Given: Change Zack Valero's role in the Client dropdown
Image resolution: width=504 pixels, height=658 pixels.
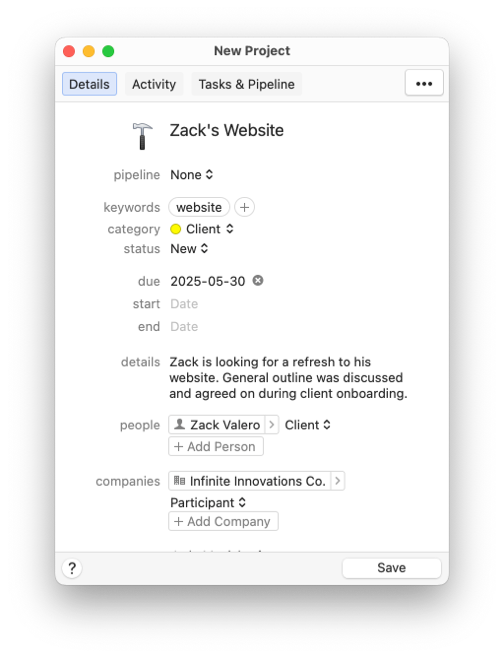Looking at the screenshot, I should [x=308, y=425].
